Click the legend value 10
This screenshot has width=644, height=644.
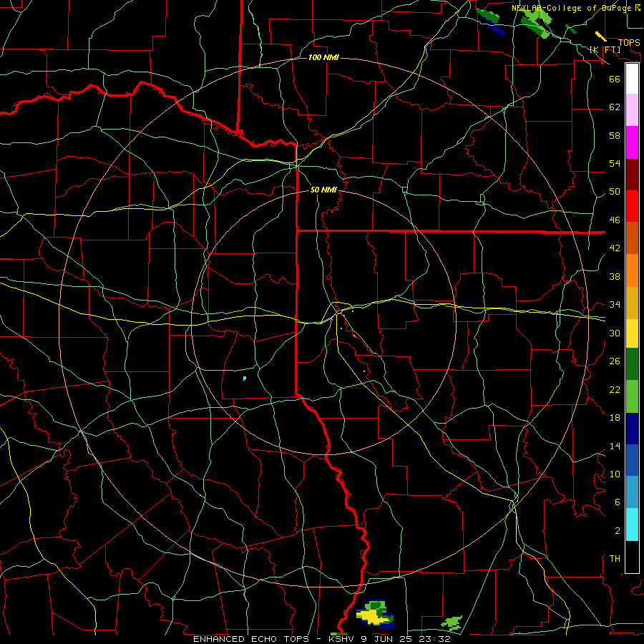[615, 474]
